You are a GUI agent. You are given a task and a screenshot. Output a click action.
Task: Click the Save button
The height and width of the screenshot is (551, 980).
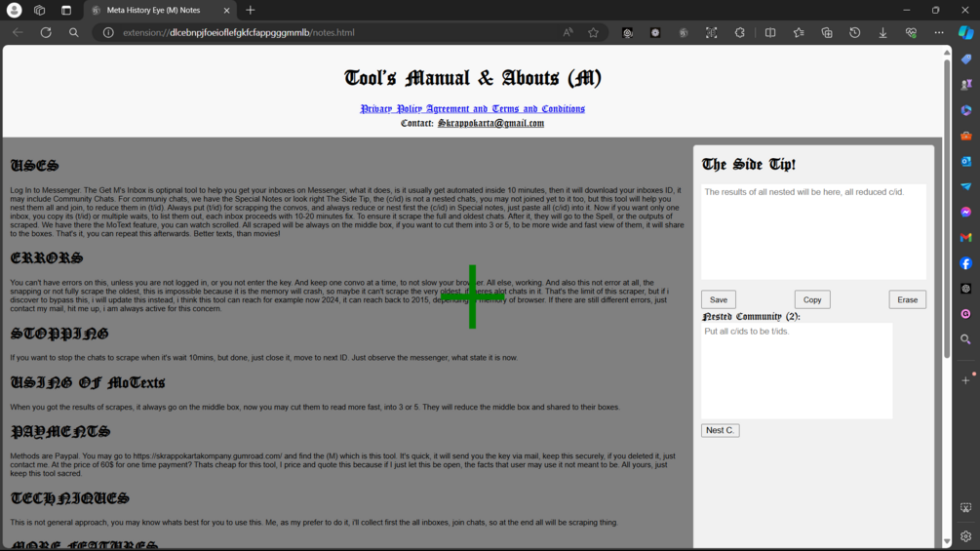point(718,299)
